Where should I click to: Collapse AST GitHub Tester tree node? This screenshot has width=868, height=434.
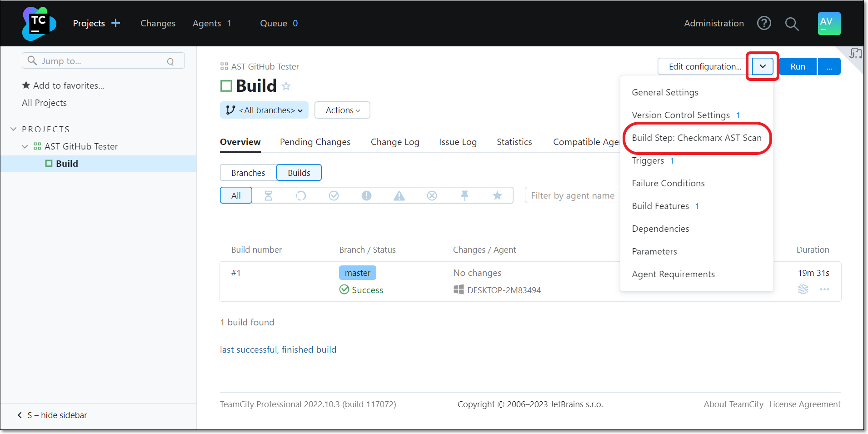25,146
